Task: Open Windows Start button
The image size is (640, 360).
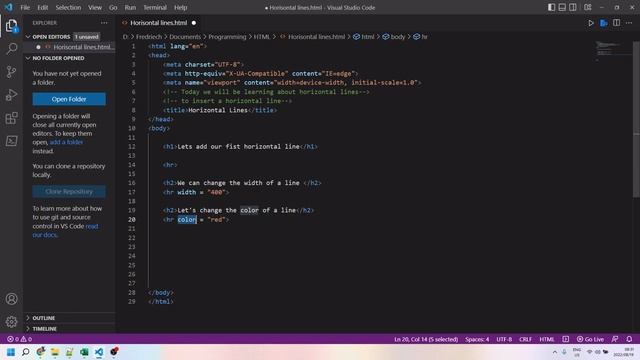Action: click(x=11, y=352)
